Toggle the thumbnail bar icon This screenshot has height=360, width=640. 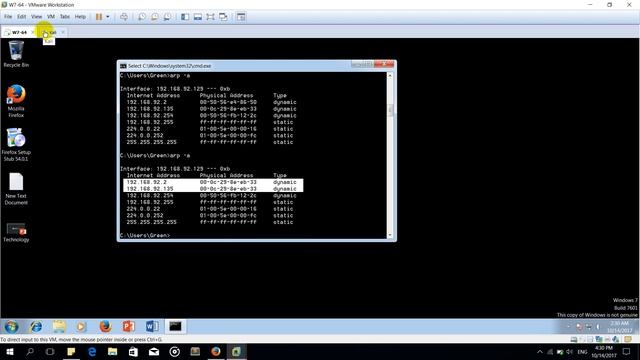pos(198,17)
